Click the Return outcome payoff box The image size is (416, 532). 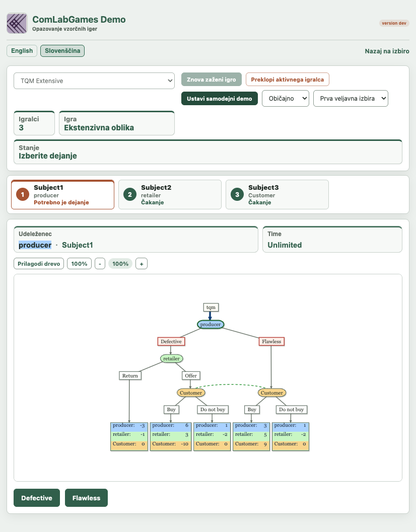[129, 436]
